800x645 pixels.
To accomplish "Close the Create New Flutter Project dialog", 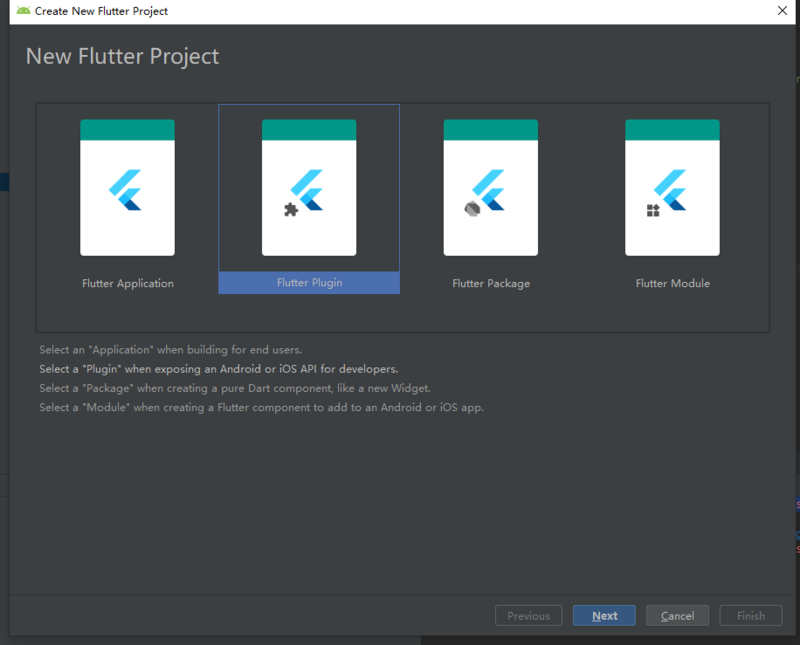I will 782,11.
